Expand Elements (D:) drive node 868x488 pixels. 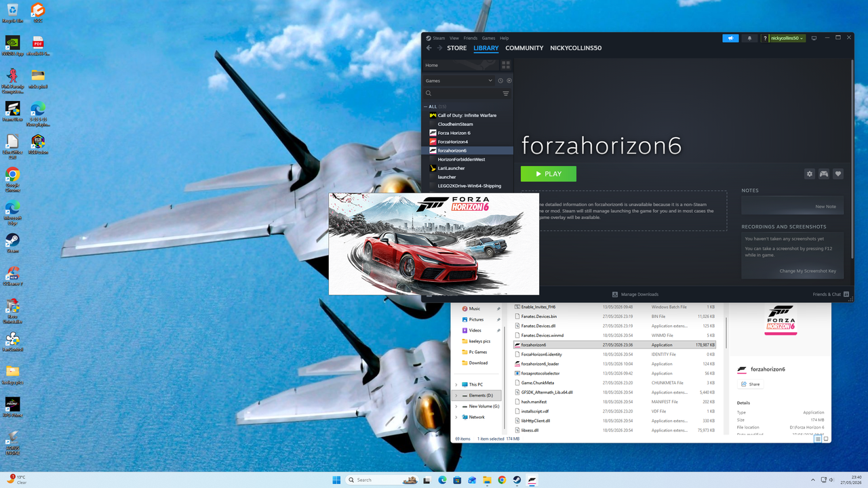(456, 395)
